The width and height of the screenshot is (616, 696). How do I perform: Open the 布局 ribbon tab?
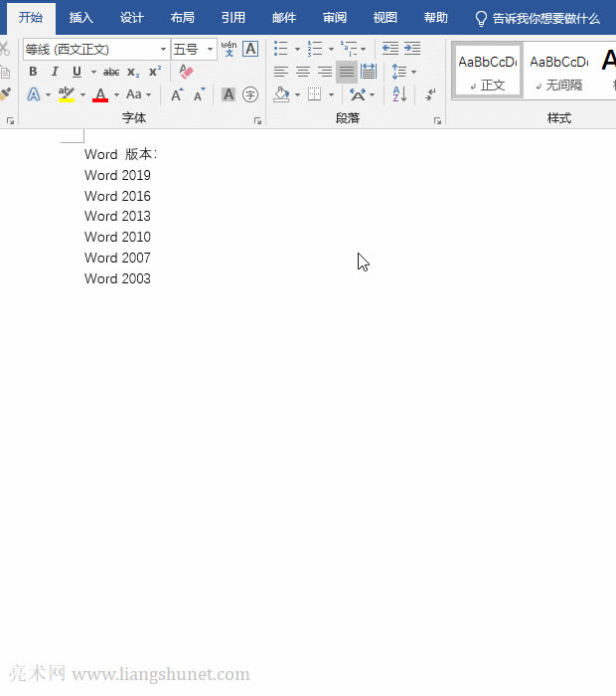183,18
